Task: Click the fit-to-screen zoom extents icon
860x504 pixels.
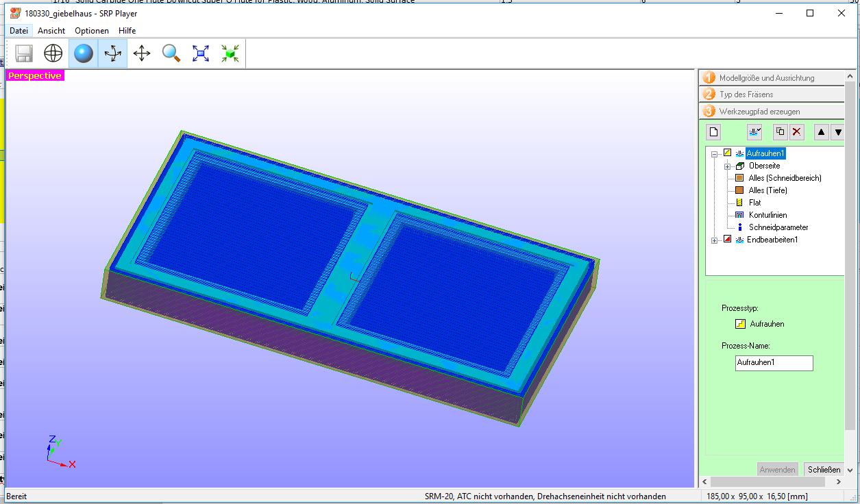Action: coord(201,53)
